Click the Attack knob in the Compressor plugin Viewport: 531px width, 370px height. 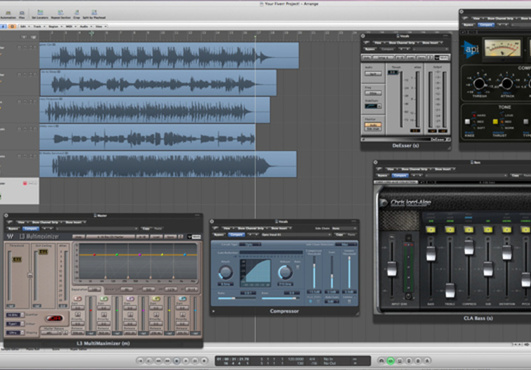point(225,272)
